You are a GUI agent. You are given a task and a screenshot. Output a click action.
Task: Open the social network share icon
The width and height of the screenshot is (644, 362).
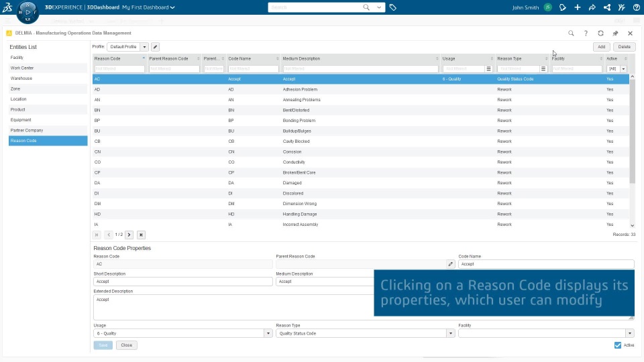click(607, 7)
